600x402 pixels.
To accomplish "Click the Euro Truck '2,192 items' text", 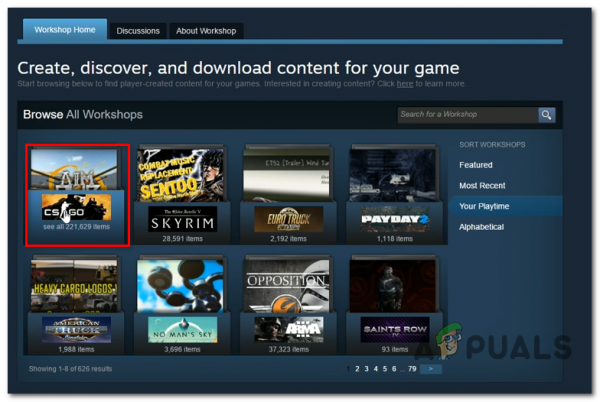I will tap(289, 239).
